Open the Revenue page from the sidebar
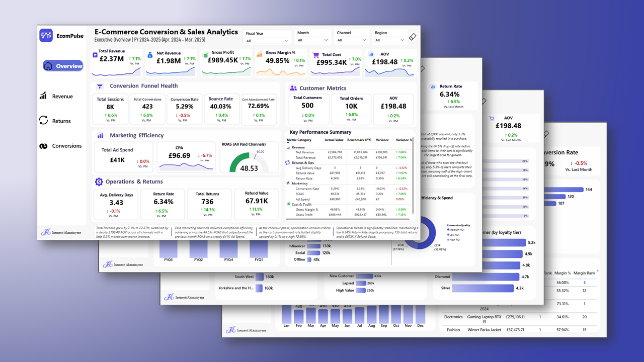The width and height of the screenshot is (644, 362). 56,96
